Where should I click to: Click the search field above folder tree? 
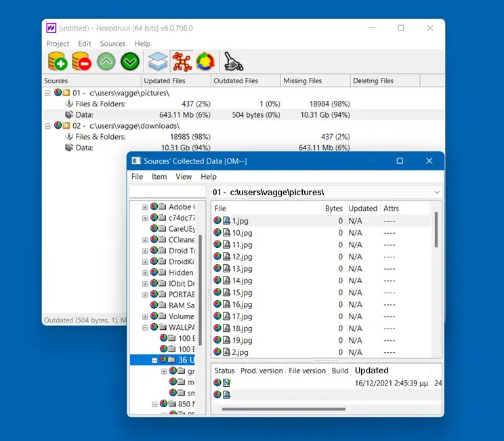167,192
